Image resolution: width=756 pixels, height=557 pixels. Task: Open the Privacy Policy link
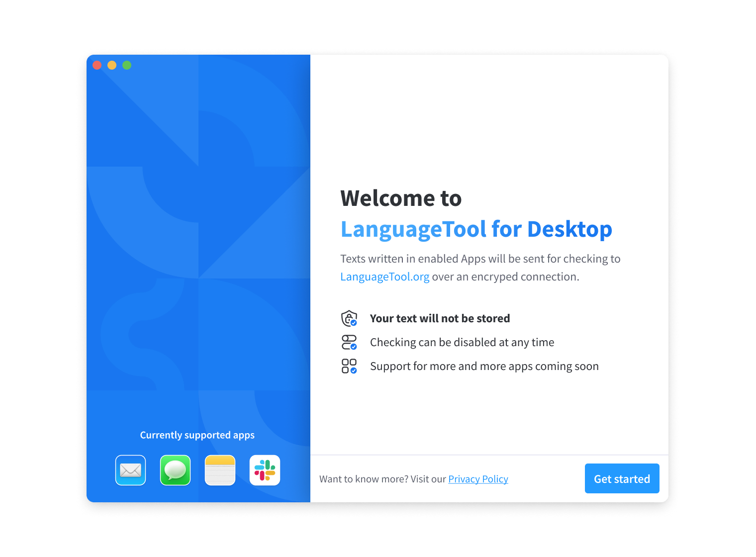pyautogui.click(x=478, y=478)
